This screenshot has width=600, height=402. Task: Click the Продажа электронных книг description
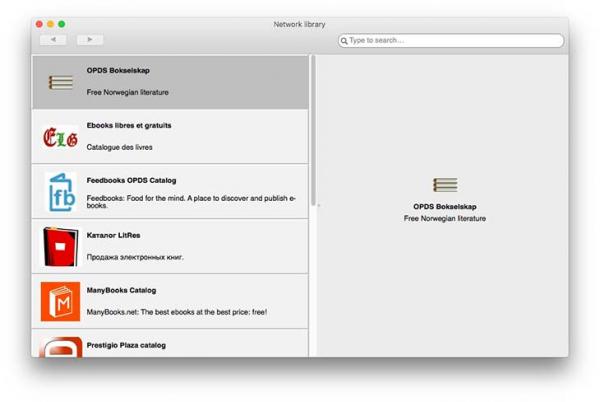(x=135, y=257)
